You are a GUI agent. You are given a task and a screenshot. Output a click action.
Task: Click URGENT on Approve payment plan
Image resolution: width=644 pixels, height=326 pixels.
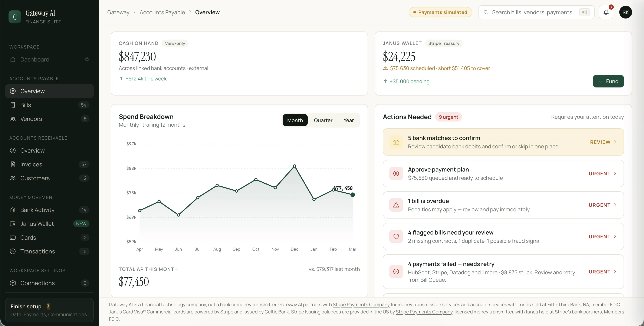(x=599, y=174)
